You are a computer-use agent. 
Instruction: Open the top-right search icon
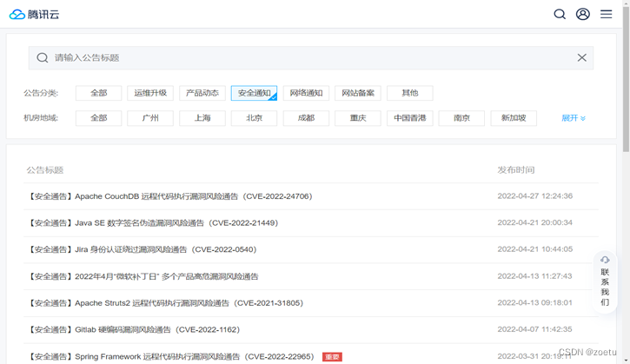tap(560, 14)
